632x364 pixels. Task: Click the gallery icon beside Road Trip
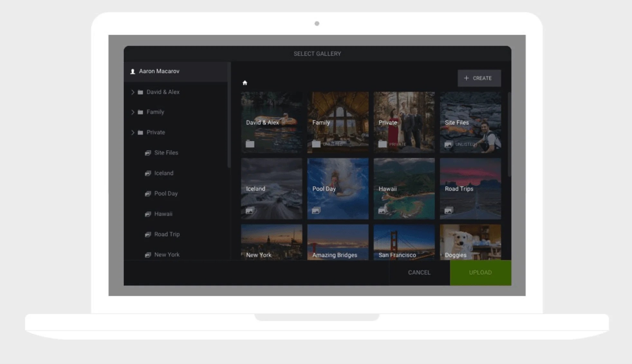[148, 234]
